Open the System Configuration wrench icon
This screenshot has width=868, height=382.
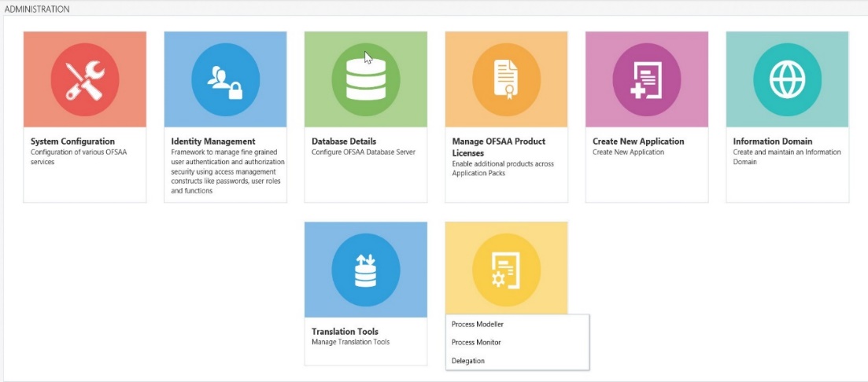(85, 79)
